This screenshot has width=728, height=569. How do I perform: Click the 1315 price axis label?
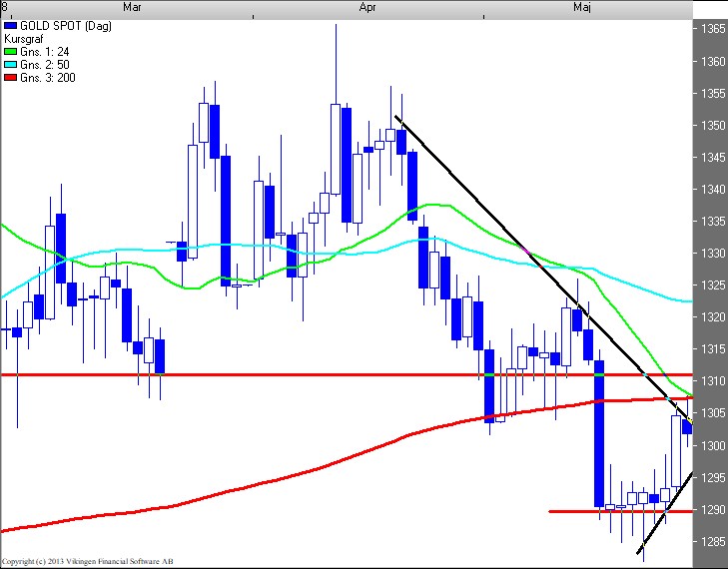[x=713, y=349]
